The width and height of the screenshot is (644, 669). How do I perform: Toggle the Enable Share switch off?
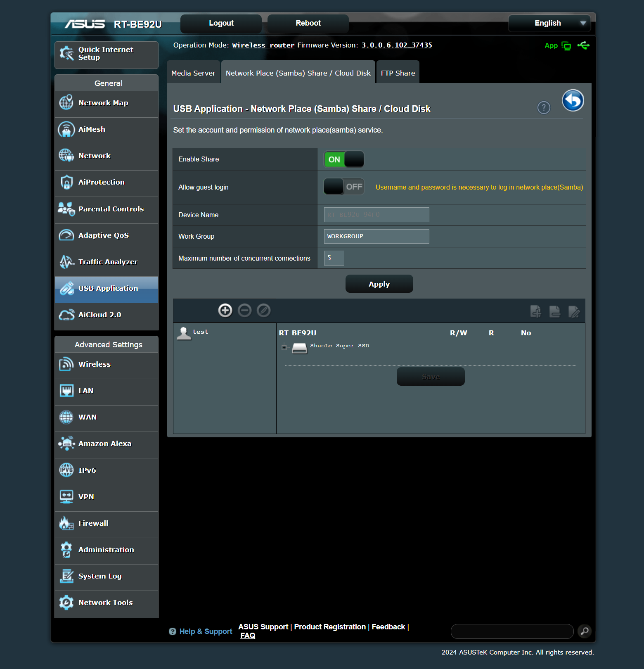click(344, 159)
